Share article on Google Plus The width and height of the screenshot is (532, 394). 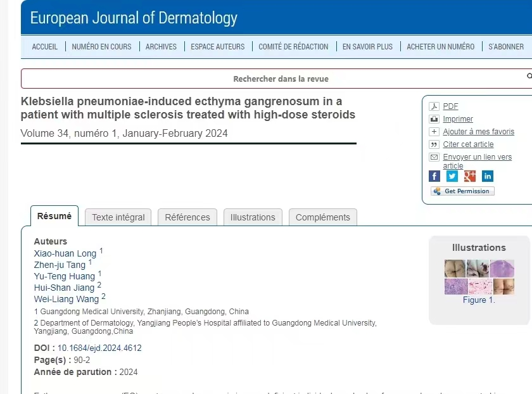[470, 176]
